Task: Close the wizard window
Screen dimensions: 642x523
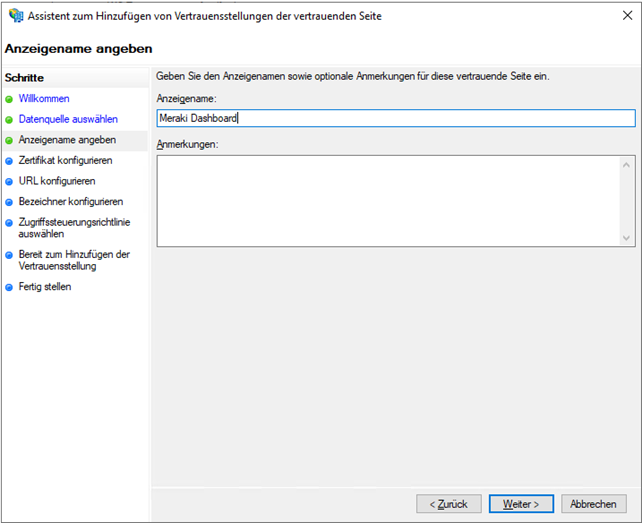Action: point(627,16)
